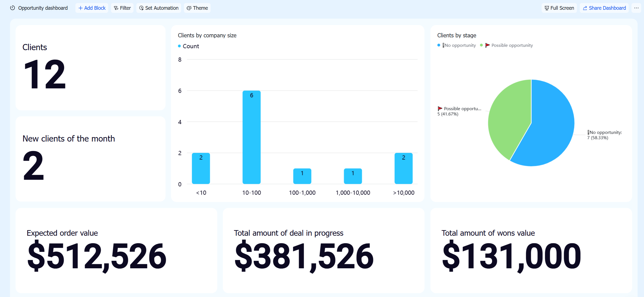Screen dimensions: 644x297
Task: Toggle the Count legend in bar chart
Action: (188, 46)
